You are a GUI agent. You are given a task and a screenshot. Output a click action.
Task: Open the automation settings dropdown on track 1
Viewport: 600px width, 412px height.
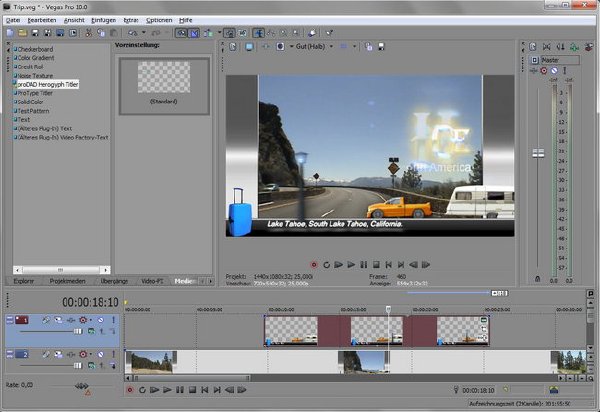(x=90, y=320)
